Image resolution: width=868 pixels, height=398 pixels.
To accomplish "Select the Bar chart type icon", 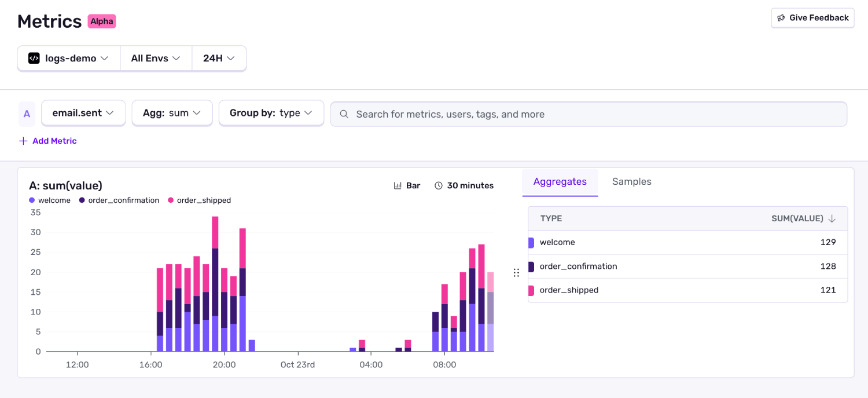I will [397, 185].
